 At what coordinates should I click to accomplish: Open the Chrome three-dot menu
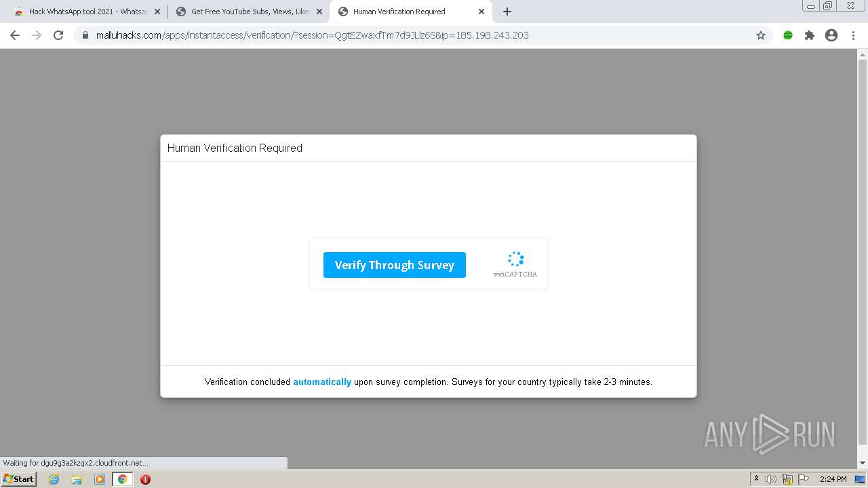854,35
